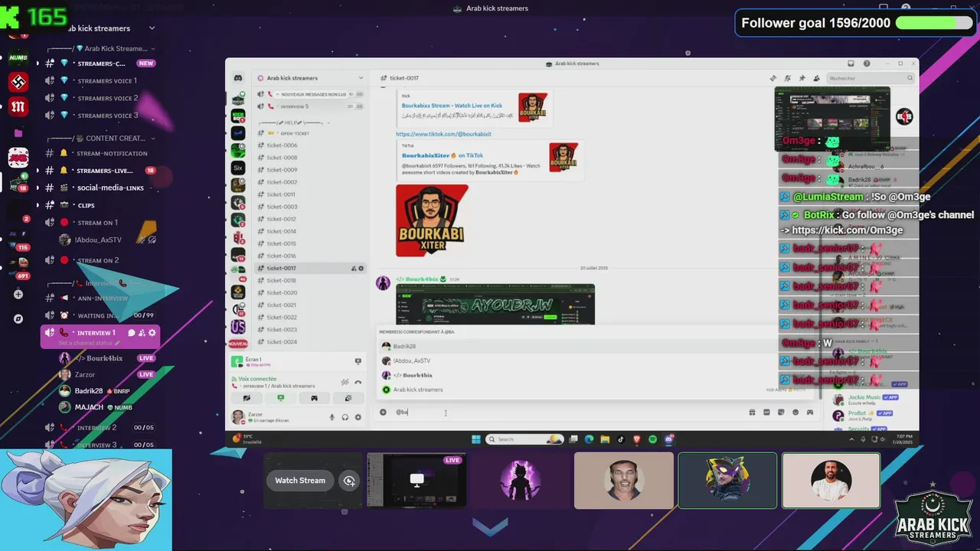Toggle headphones deafen in user panel
980x551 pixels.
pos(345,417)
